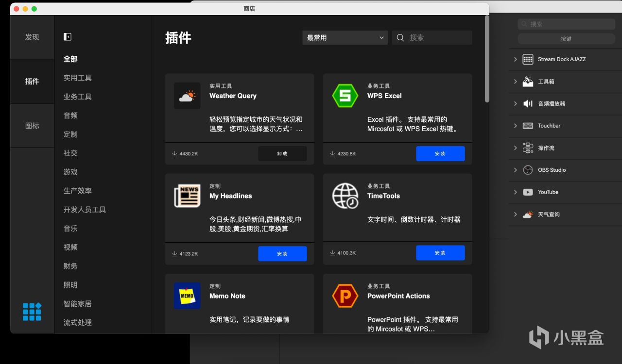Select the 游戏 category
Screen dimensions: 622x364
click(70, 172)
